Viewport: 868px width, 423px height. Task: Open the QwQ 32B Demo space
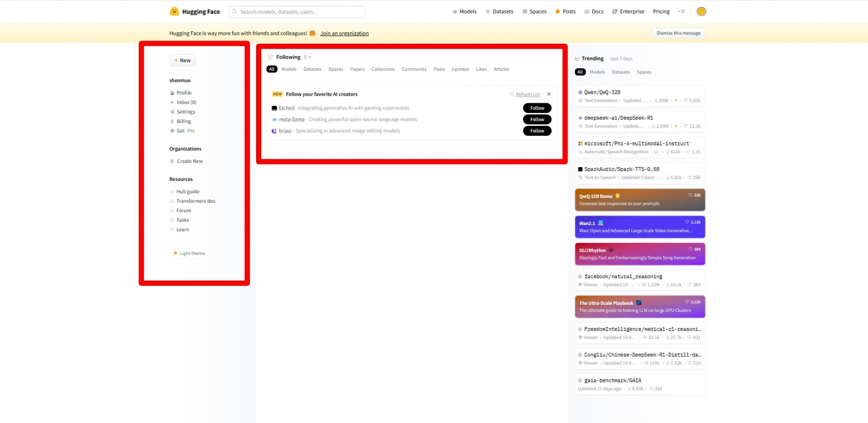point(640,200)
